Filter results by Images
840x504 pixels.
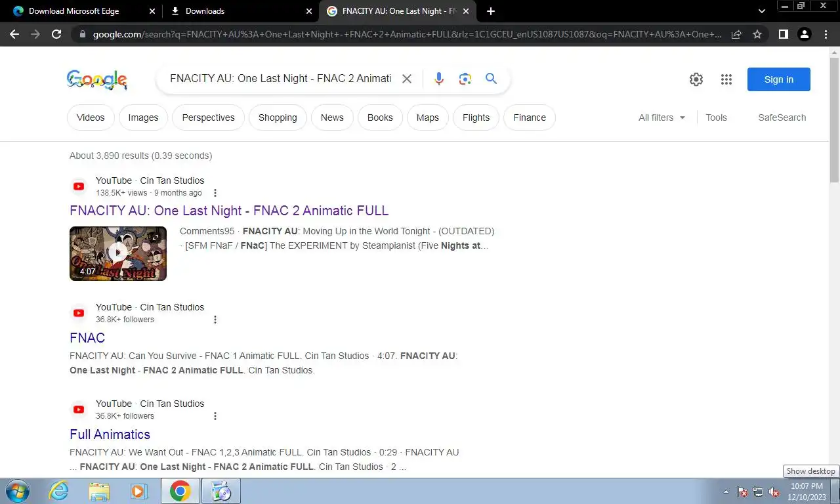pyautogui.click(x=143, y=117)
